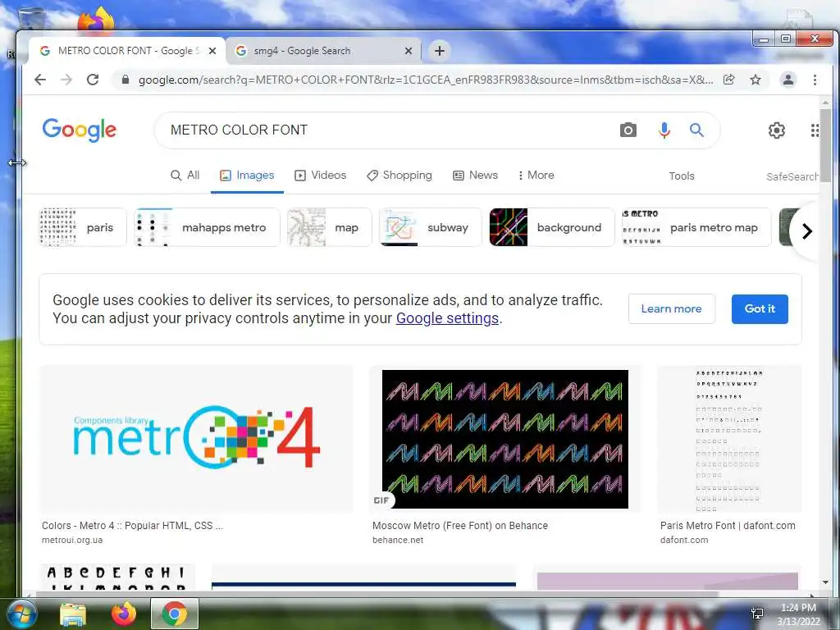This screenshot has width=840, height=630.
Task: Click the address bar URL
Action: click(426, 80)
